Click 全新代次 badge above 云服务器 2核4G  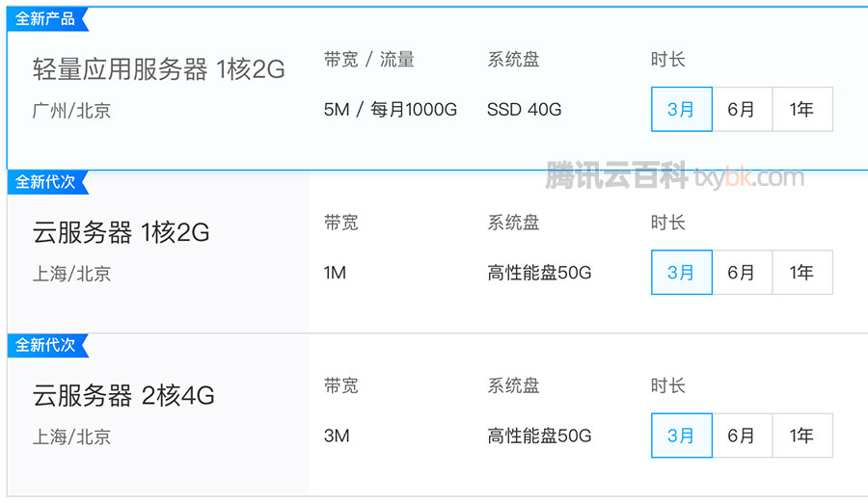(x=47, y=345)
